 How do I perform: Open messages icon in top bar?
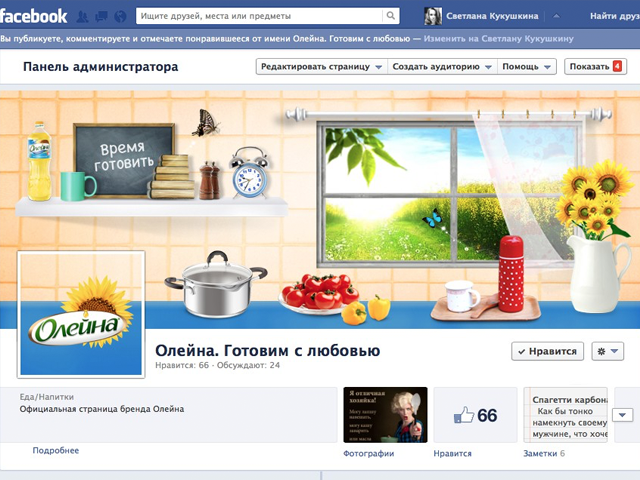click(101, 16)
